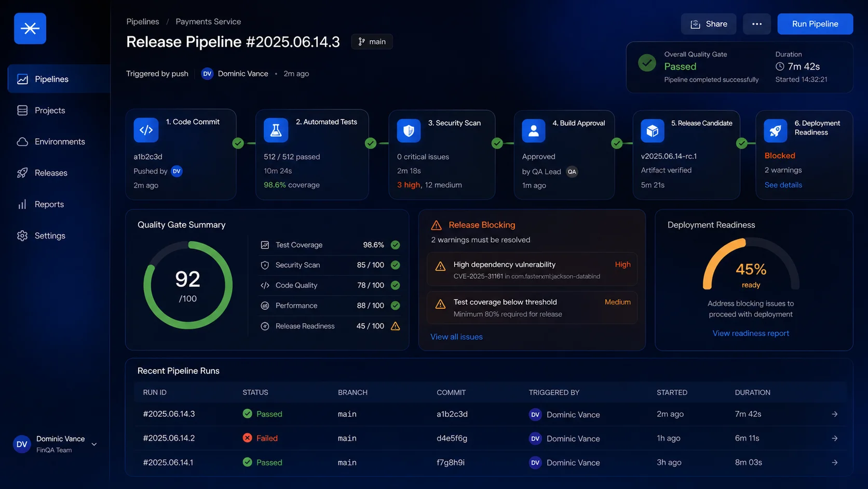This screenshot has height=489, width=868.
Task: Click the Performance row gauge icon
Action: pos(265,306)
